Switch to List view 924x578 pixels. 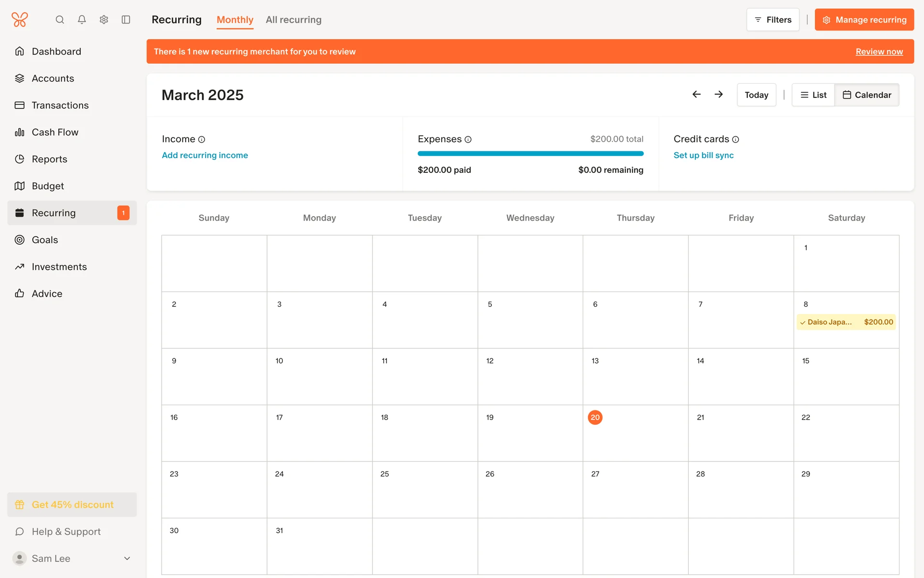click(813, 95)
